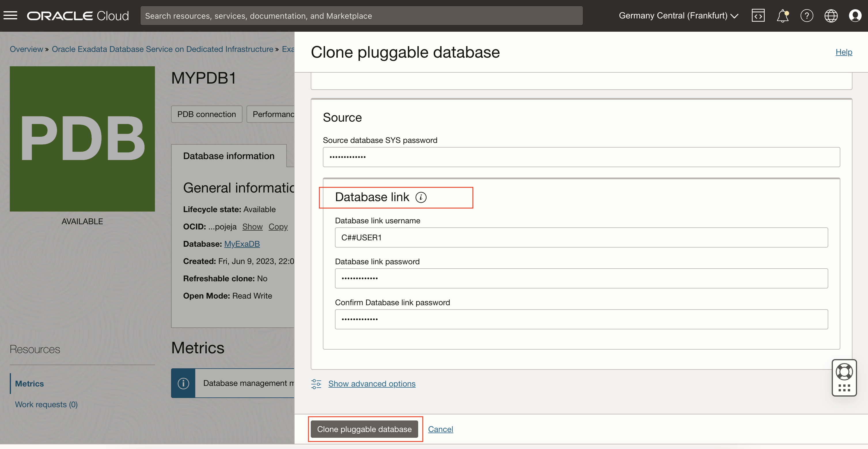This screenshot has width=868, height=449.
Task: Click the help question mark icon
Action: (x=807, y=16)
